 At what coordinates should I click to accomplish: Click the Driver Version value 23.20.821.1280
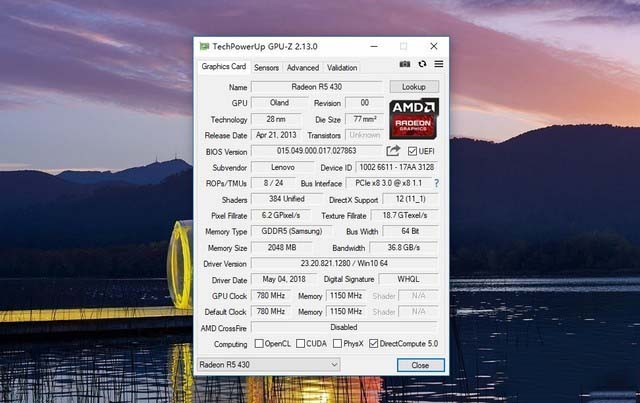344,263
